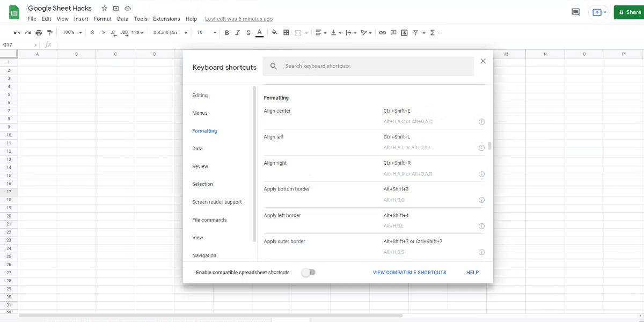This screenshot has width=644, height=322.
Task: Open the Data menu
Action: (123, 19)
